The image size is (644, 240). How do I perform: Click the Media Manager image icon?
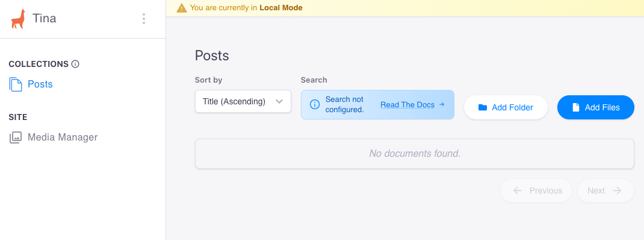[x=16, y=137]
